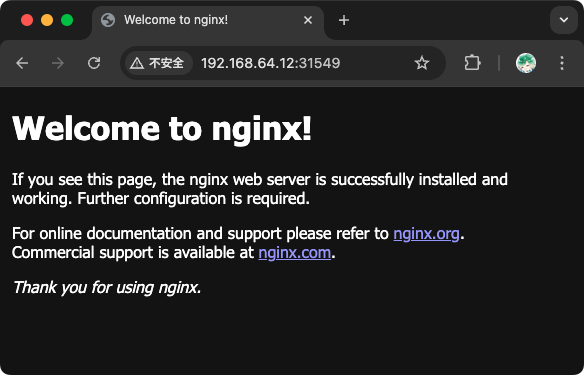This screenshot has height=375, width=584.
Task: Click the red close window button
Action: tap(27, 20)
